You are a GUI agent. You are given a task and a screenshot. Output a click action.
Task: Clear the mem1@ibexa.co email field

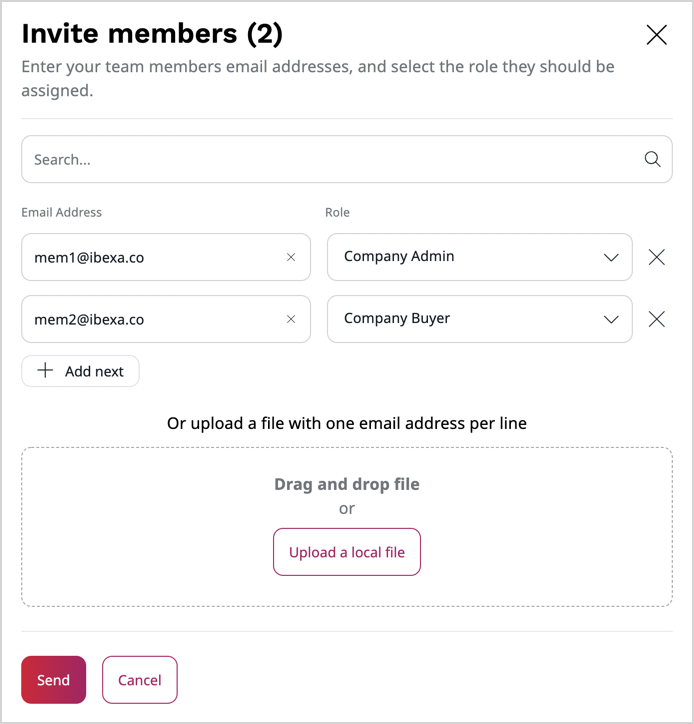click(291, 257)
